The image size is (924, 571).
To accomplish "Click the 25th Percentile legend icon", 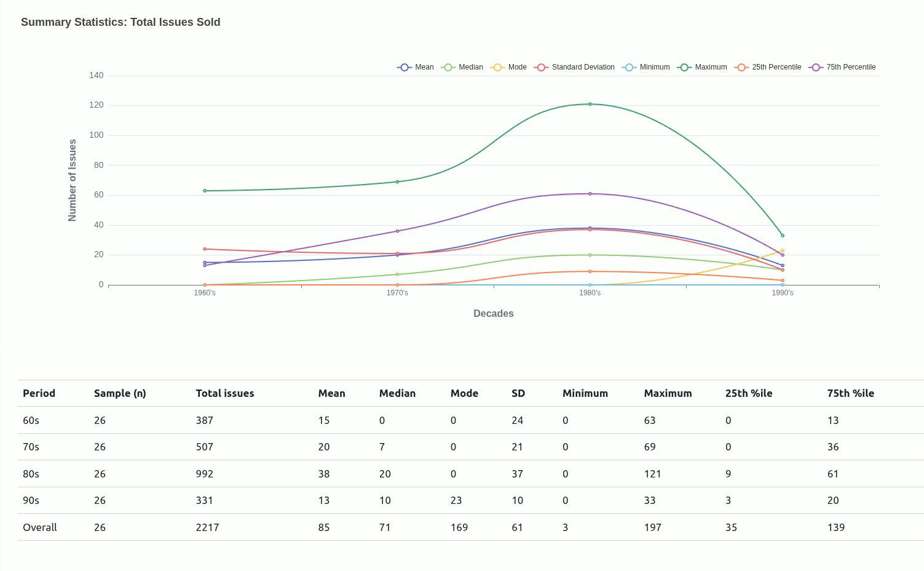I will [741, 67].
